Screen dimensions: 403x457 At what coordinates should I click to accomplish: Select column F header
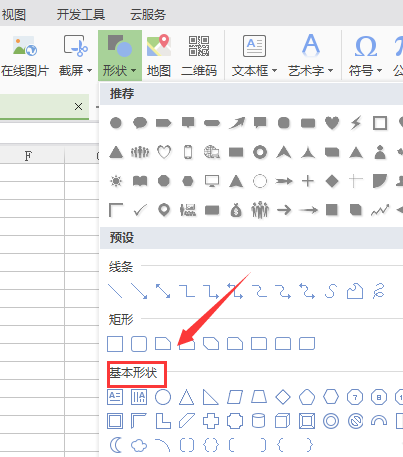(x=28, y=156)
